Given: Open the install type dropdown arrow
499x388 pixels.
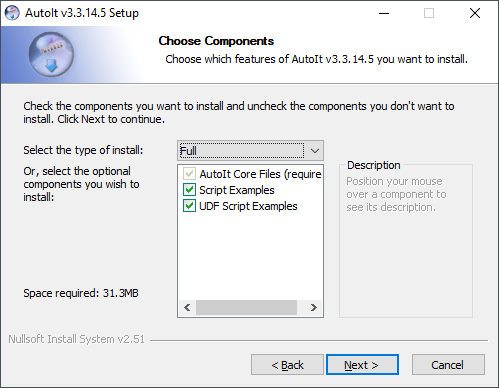Looking at the screenshot, I should tap(315, 151).
